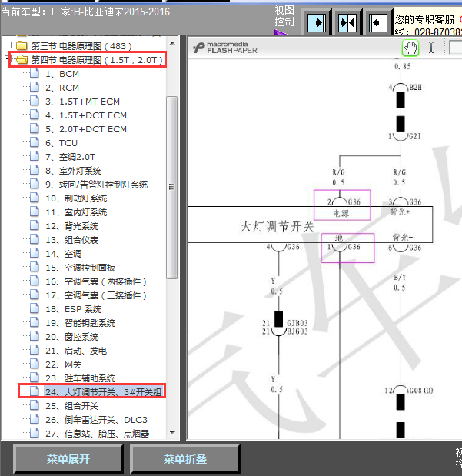This screenshot has height=476, width=462.
Task: Click the tree panel scroll-up arrow
Action: (x=172, y=43)
